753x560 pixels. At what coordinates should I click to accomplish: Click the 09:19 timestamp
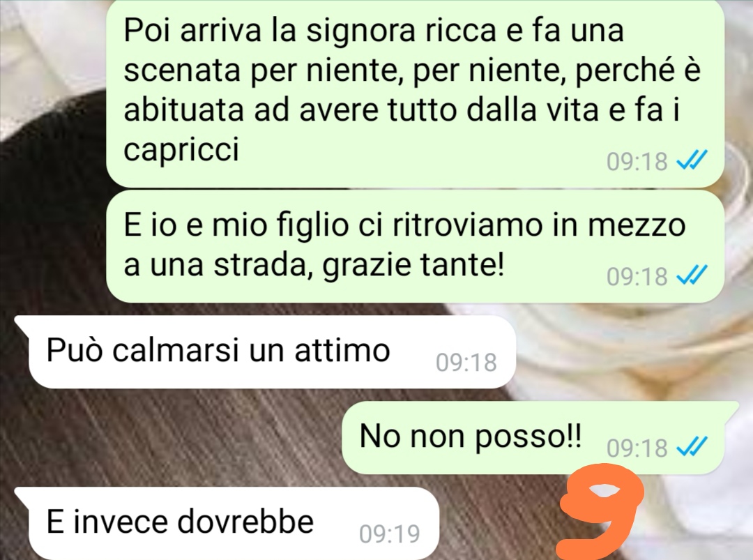[390, 533]
